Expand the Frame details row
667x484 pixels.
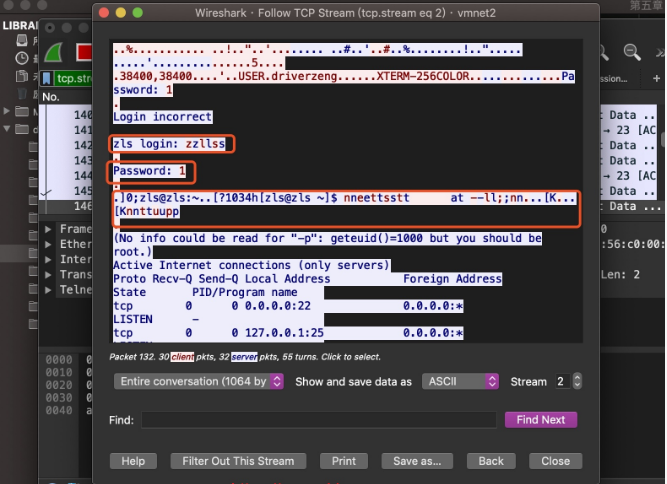pos(48,229)
